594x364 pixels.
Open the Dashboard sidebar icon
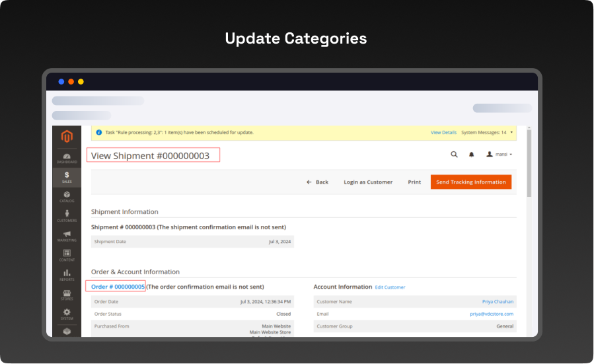67,158
